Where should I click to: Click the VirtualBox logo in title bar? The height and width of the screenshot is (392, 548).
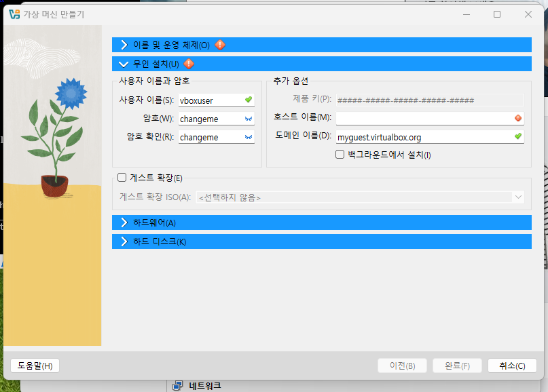14,14
